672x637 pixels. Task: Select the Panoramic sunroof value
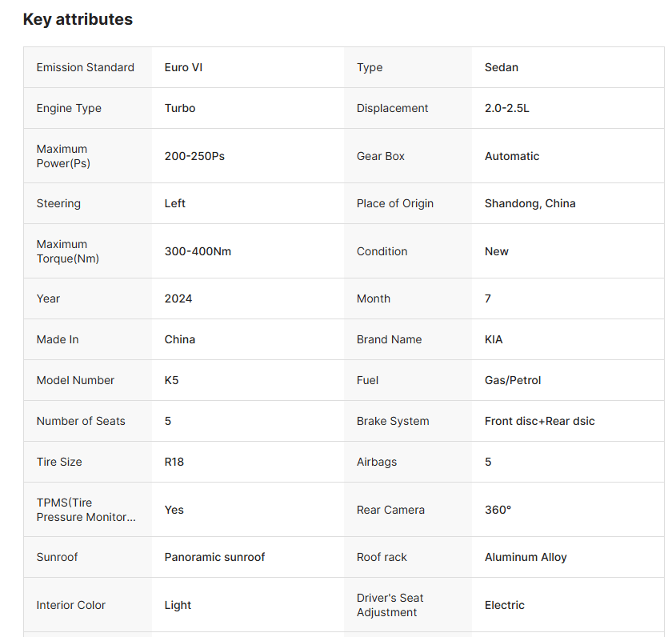tap(214, 557)
